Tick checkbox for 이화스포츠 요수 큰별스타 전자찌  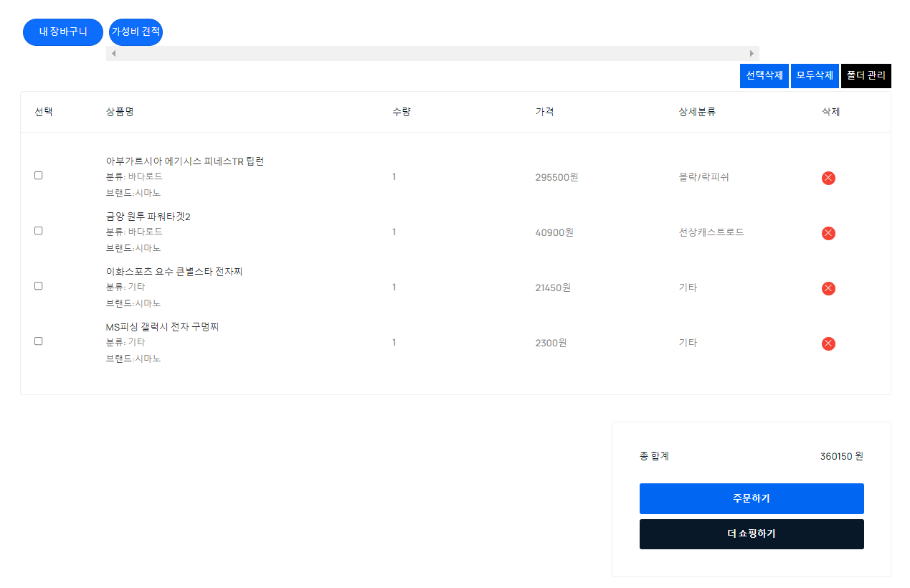pos(39,286)
